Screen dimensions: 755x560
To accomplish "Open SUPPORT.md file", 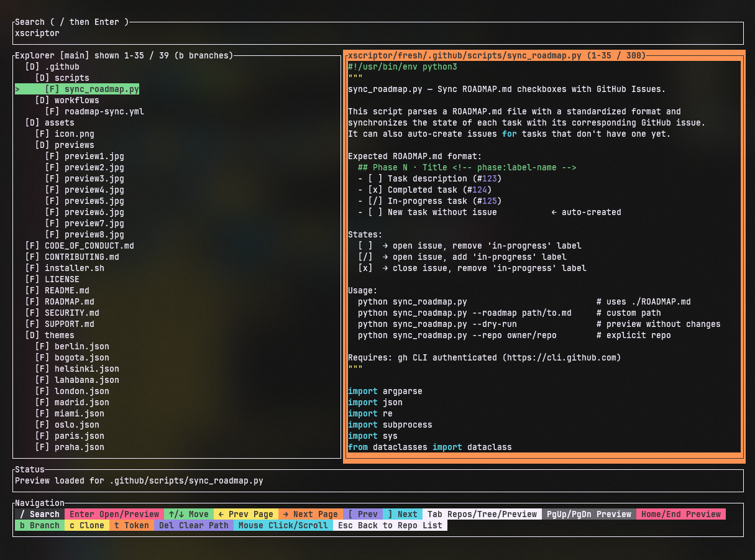I will [60, 324].
